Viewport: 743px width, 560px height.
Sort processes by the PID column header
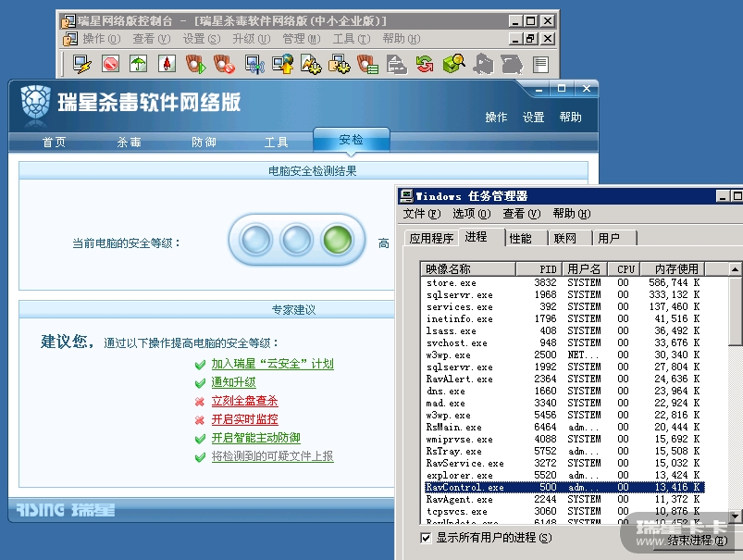pyautogui.click(x=539, y=269)
